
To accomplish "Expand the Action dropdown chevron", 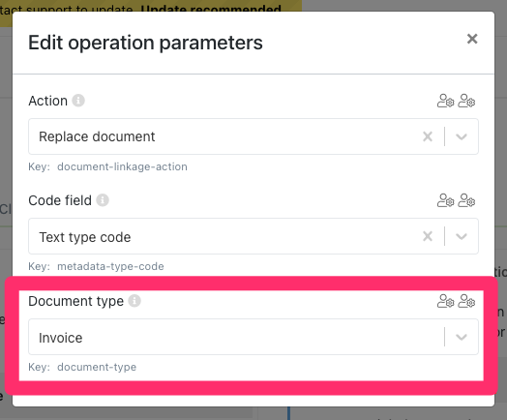I will point(462,136).
